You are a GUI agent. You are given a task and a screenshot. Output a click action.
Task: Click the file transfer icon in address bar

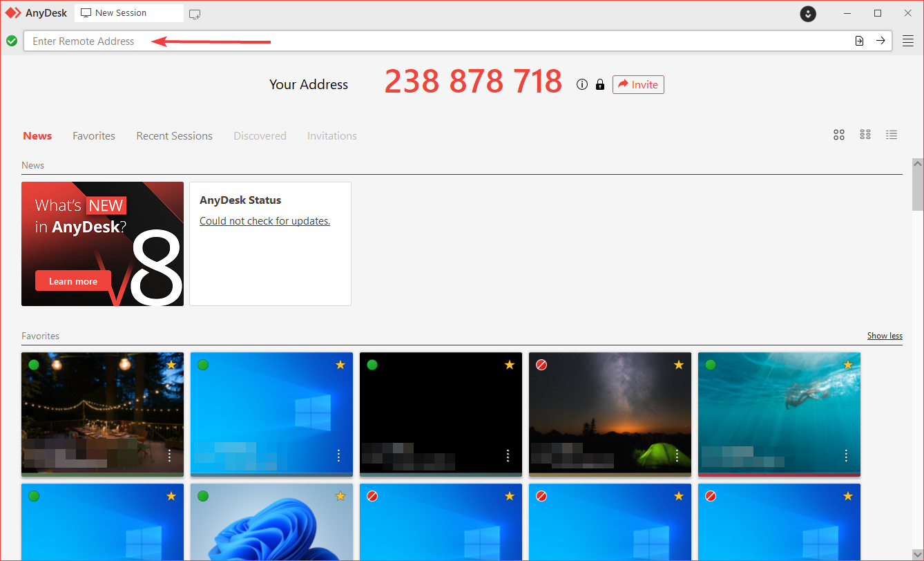pyautogui.click(x=859, y=41)
